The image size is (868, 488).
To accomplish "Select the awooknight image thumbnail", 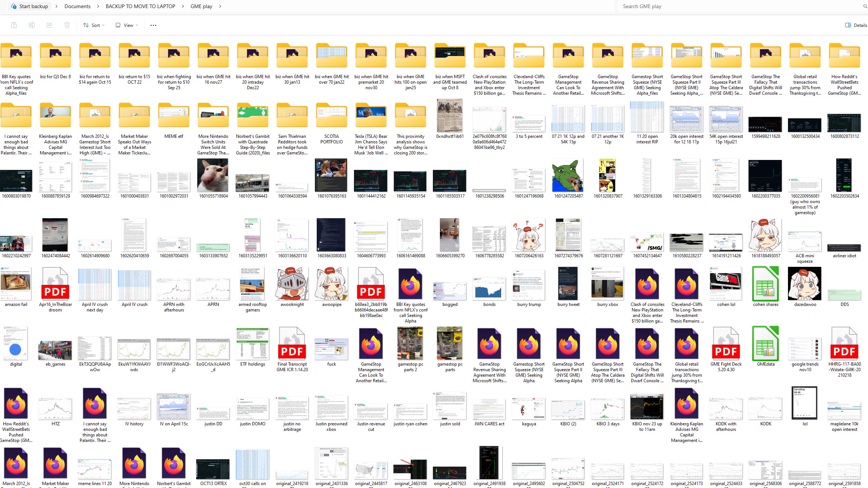I will tap(292, 284).
